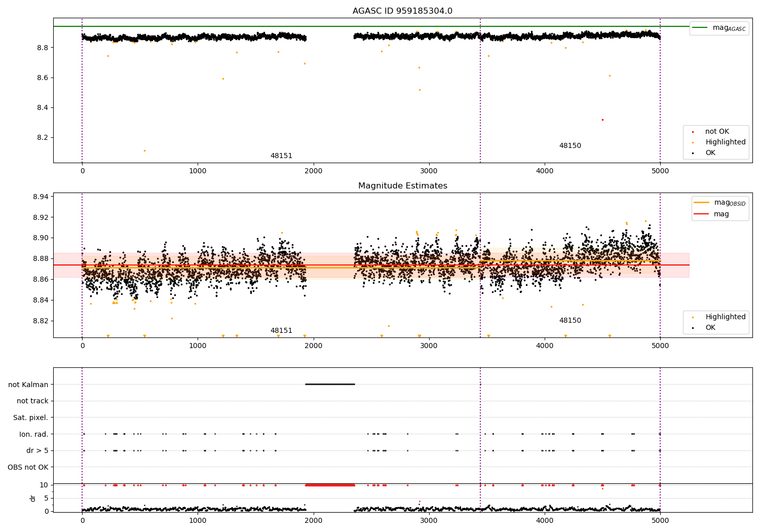The image size is (760, 532).
Task: Click the 8.88 y-axis tick label
Action: 41,259
